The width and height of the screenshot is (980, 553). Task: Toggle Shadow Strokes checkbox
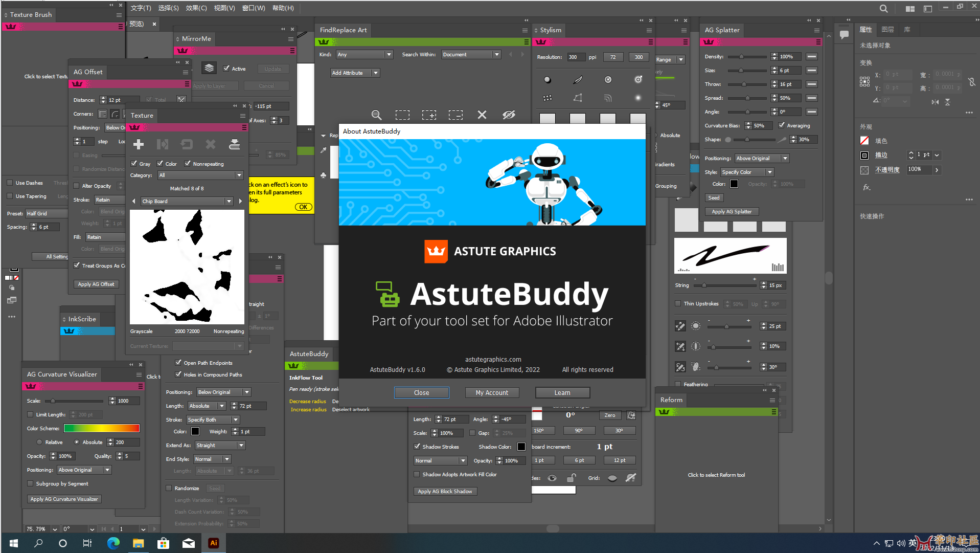click(x=417, y=447)
